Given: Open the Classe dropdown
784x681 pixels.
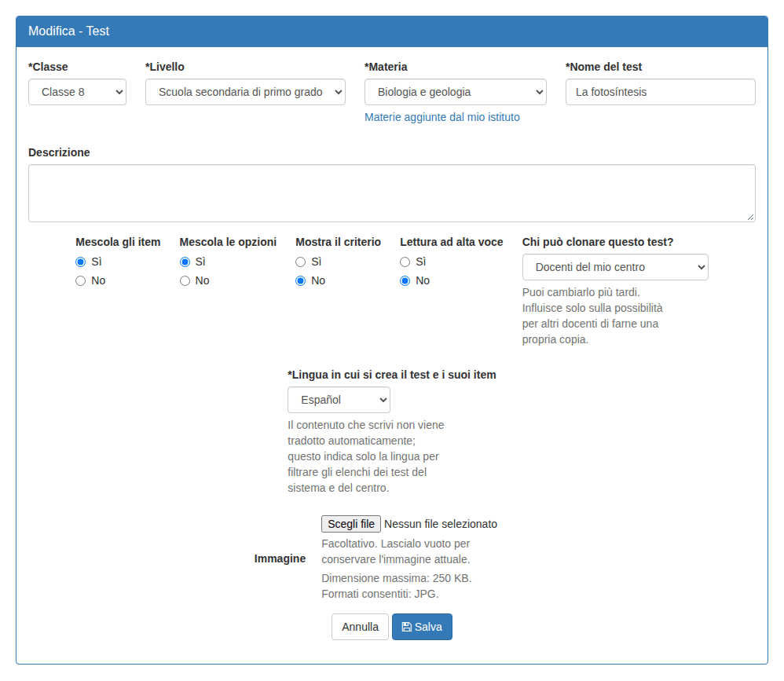Looking at the screenshot, I should click(78, 92).
